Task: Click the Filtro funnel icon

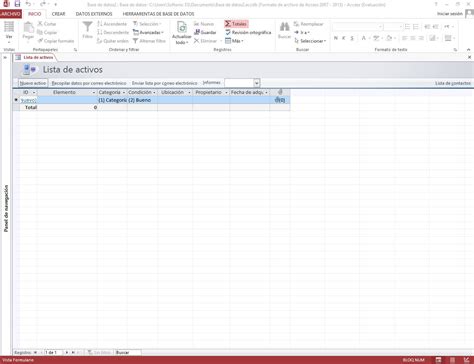Action: (87, 27)
